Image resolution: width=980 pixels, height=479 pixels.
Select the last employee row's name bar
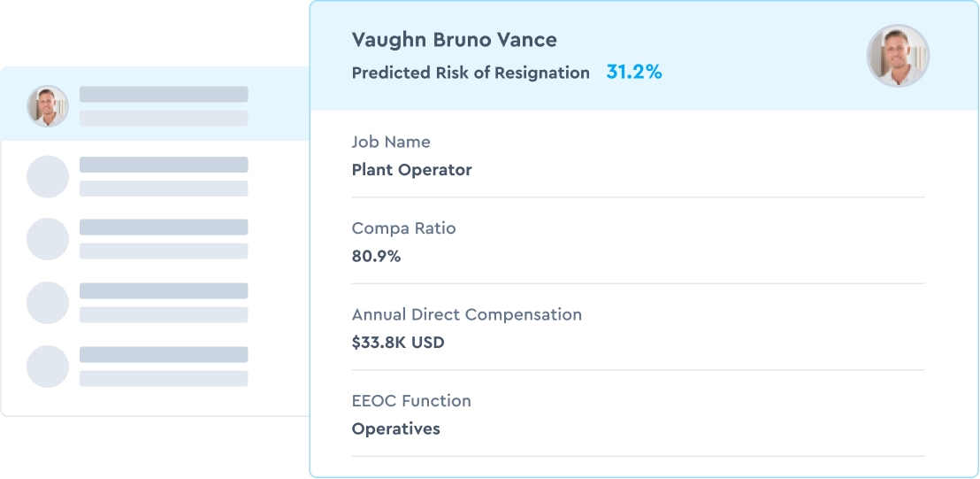(x=164, y=354)
